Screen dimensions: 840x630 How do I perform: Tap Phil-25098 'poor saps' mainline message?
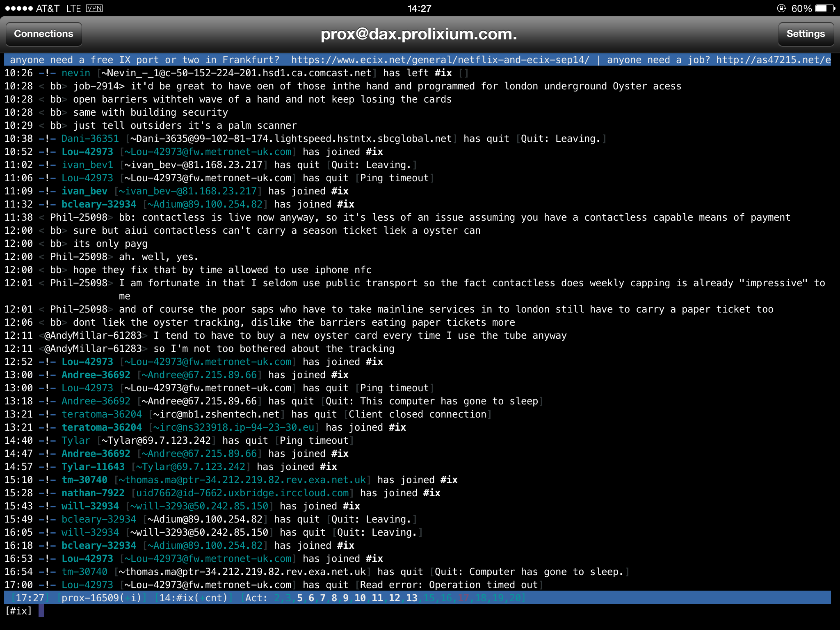pos(446,309)
